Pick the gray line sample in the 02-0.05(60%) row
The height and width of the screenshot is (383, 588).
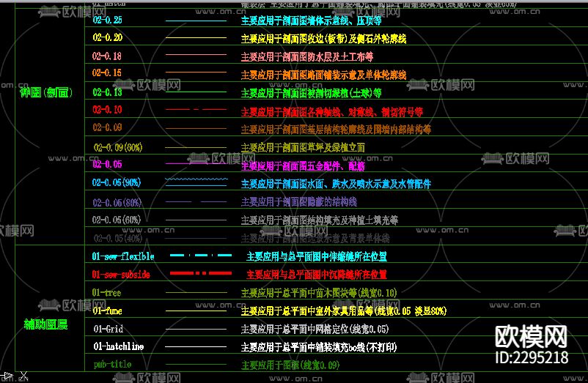(x=196, y=220)
